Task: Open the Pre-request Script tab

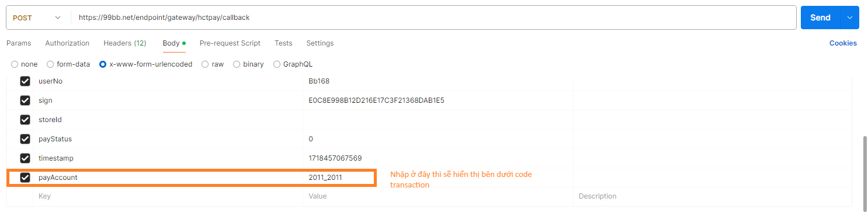Action: point(230,43)
